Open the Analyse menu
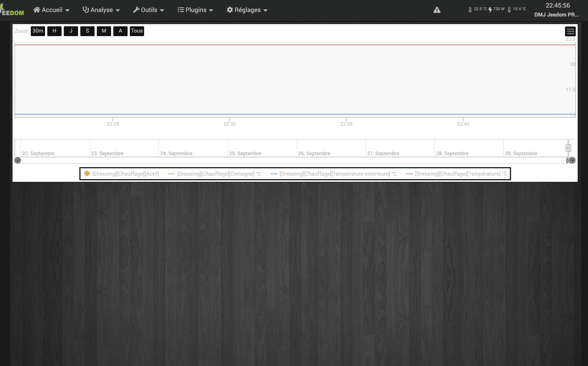 (x=101, y=10)
